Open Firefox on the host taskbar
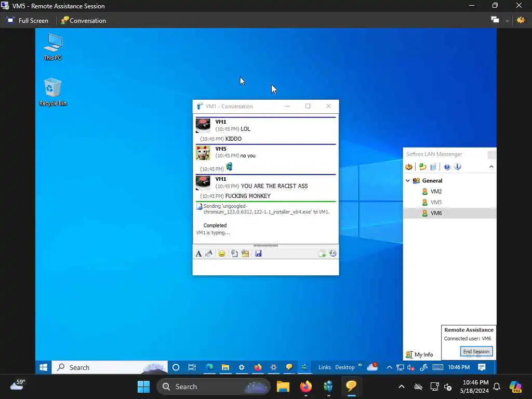The height and width of the screenshot is (399, 532). 305,387
